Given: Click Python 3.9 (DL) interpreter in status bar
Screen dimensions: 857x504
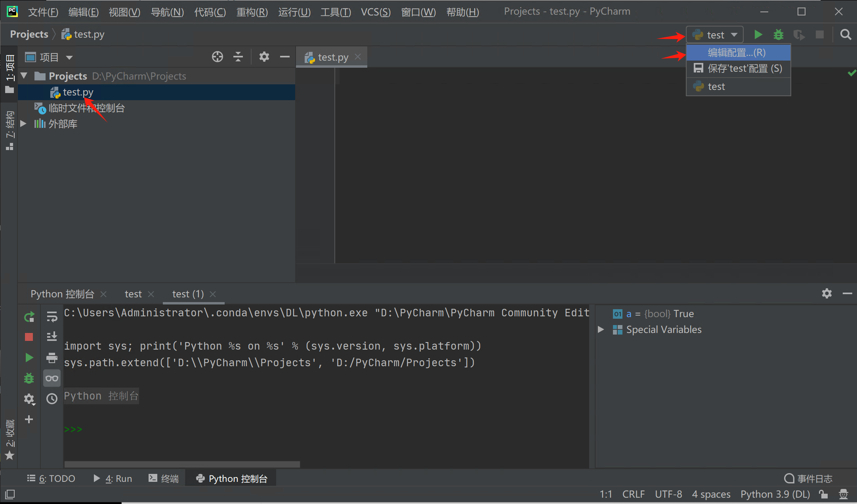Looking at the screenshot, I should point(775,494).
